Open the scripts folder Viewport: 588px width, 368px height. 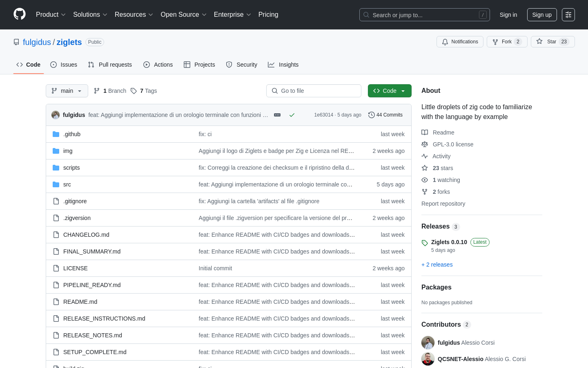pyautogui.click(x=71, y=168)
